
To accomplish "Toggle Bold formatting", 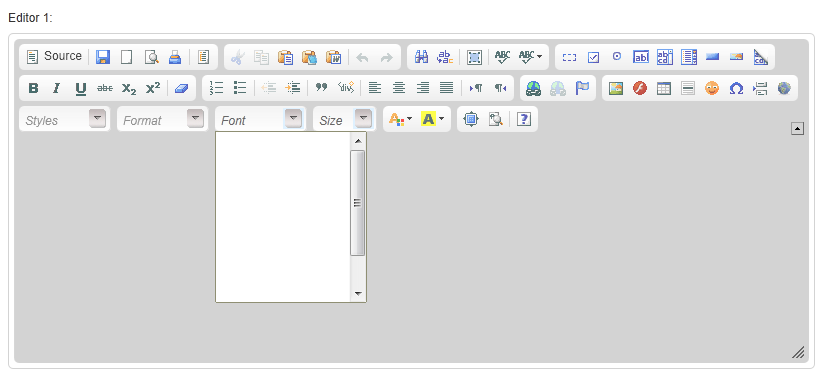I will click(x=33, y=88).
